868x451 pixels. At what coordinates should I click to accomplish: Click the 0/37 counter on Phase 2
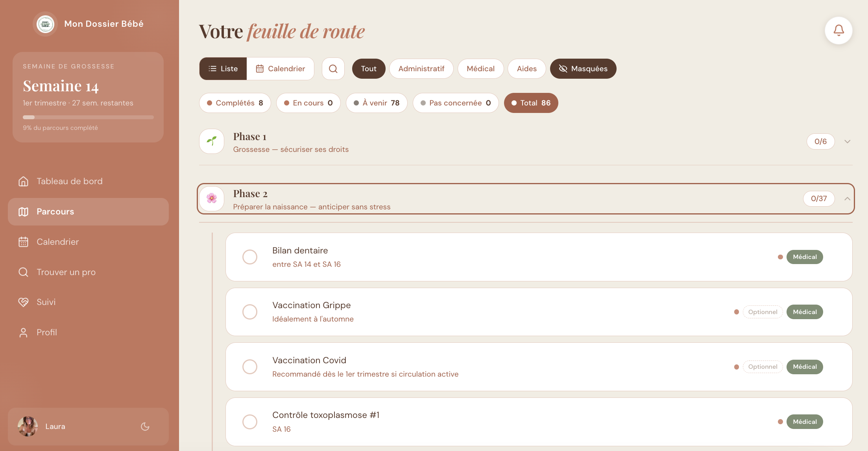(x=819, y=199)
